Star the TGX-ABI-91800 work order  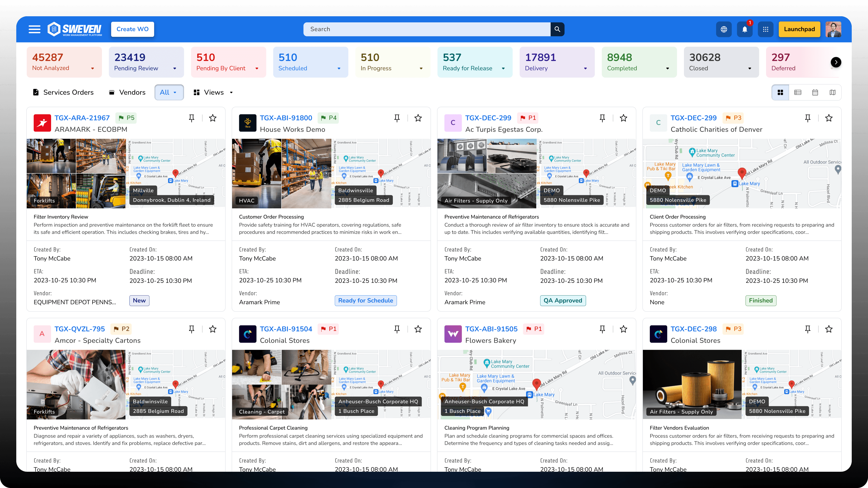[x=418, y=118]
